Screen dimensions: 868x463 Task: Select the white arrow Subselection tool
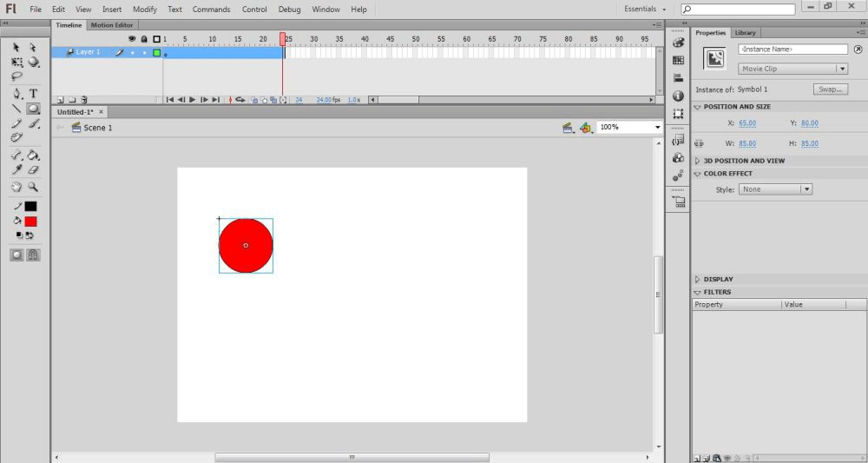(x=33, y=48)
